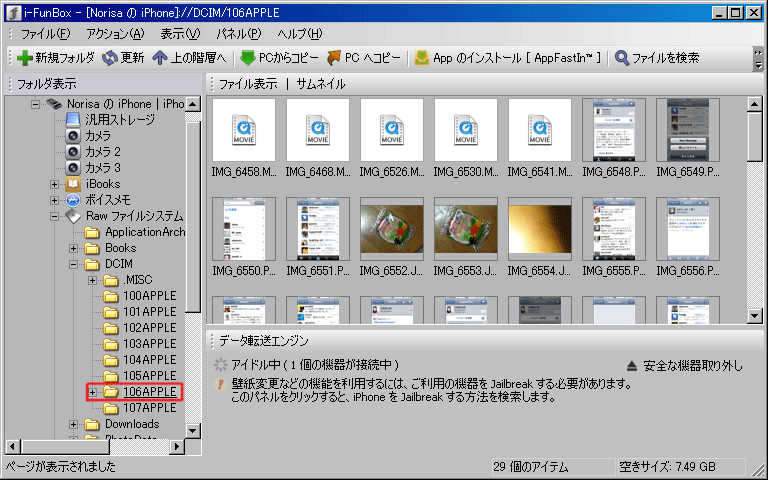Click the ファイルを検索 label
The width and height of the screenshot is (768, 480).
666,58
